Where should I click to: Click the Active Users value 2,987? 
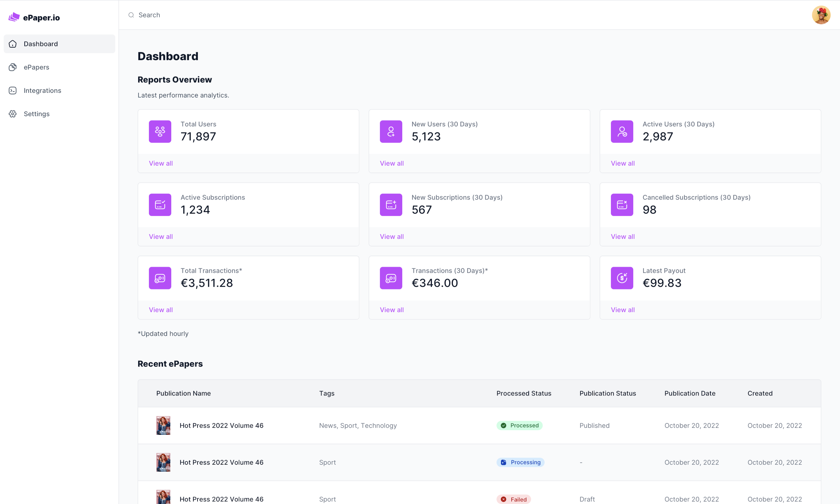658,136
